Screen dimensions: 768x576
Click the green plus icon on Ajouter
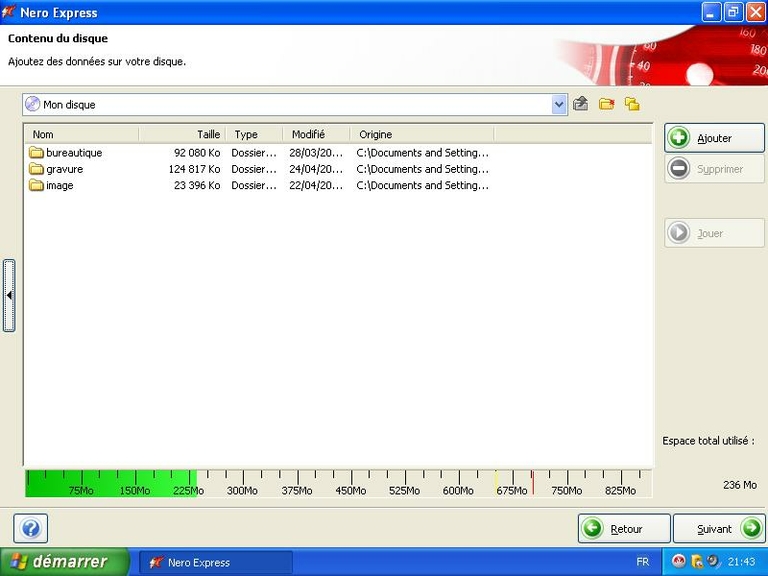pos(679,138)
